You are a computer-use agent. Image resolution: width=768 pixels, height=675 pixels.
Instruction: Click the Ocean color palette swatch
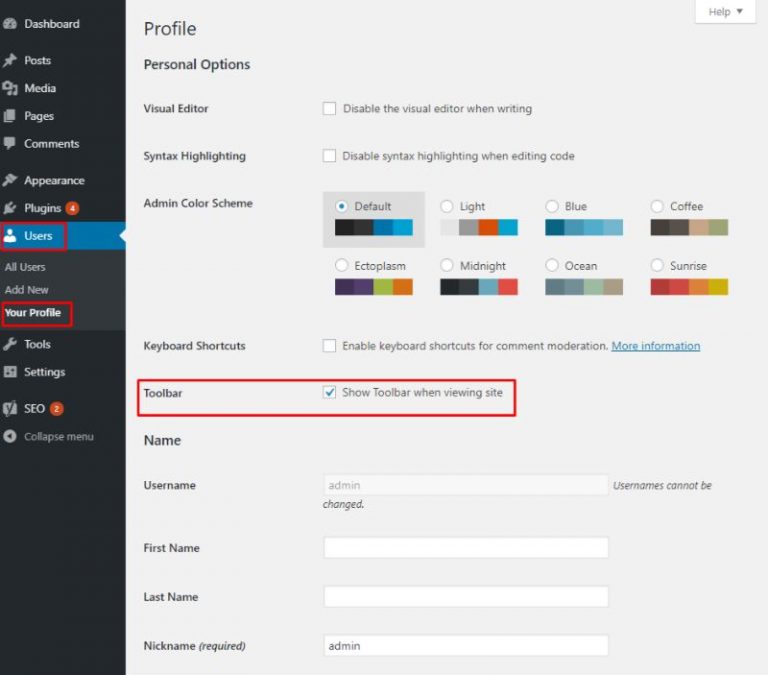pyautogui.click(x=584, y=287)
